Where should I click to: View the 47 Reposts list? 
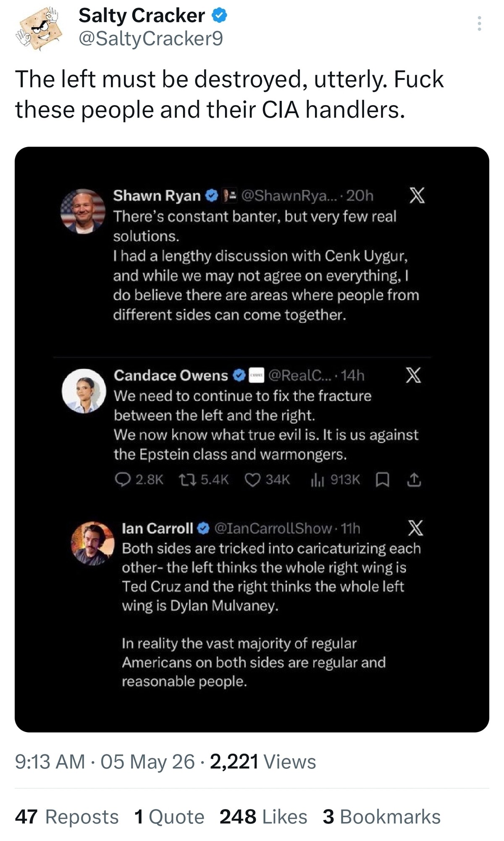67,817
